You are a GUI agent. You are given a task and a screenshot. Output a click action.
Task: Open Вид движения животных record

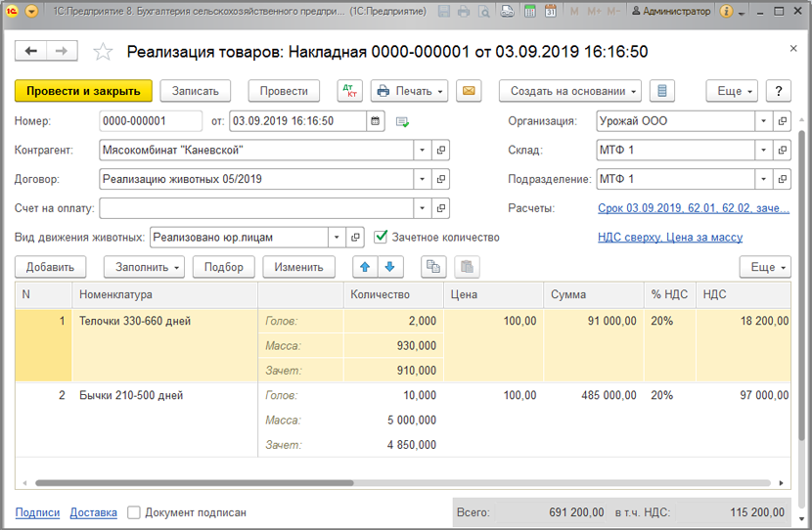click(355, 237)
